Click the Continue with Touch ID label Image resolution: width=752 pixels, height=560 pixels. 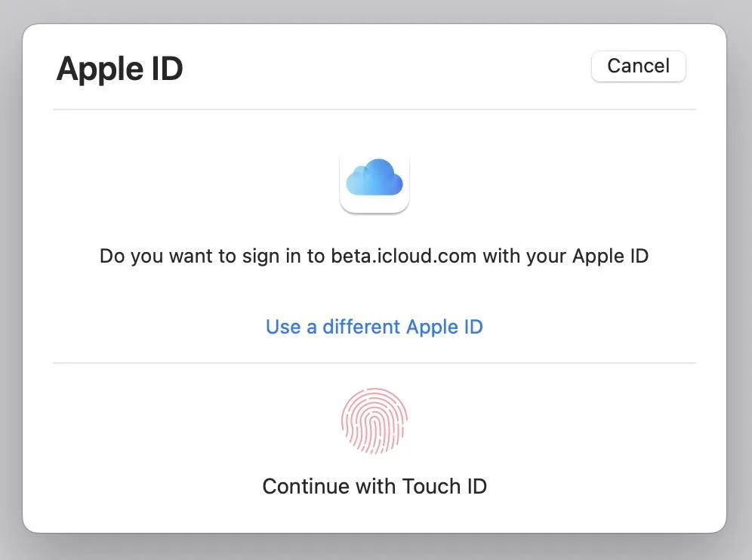374,486
